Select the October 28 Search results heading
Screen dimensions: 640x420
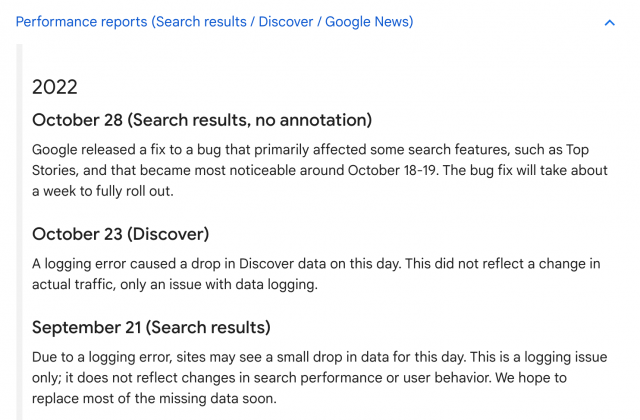coord(202,120)
